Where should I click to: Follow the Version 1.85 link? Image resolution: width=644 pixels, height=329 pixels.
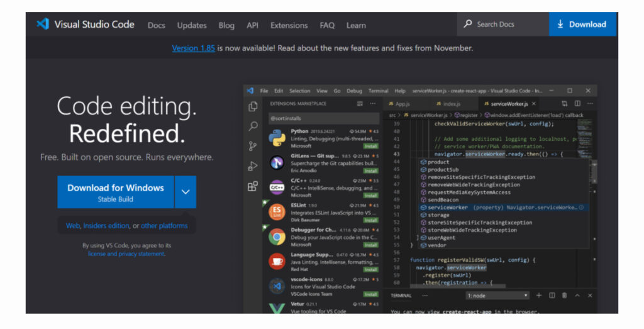(193, 48)
